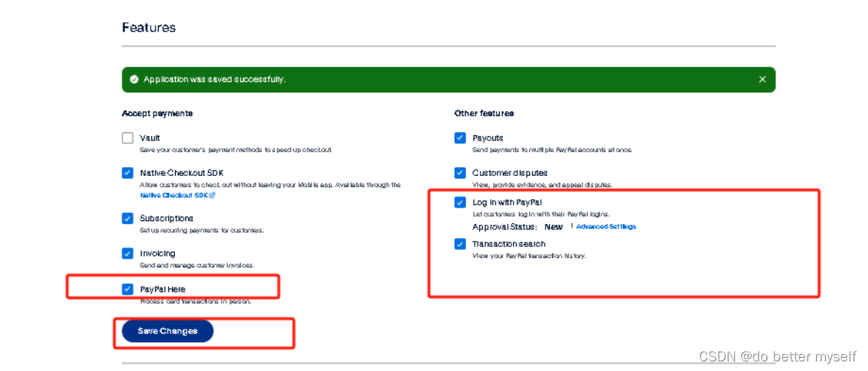Uncheck Native Checkout SDK checkbox
The width and height of the screenshot is (868, 371).
[127, 173]
